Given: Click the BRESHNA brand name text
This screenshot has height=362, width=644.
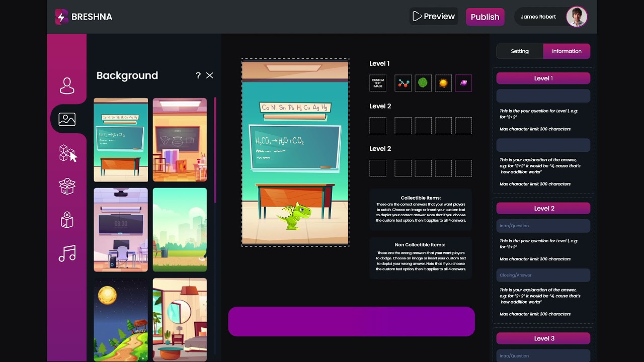Looking at the screenshot, I should point(92,17).
